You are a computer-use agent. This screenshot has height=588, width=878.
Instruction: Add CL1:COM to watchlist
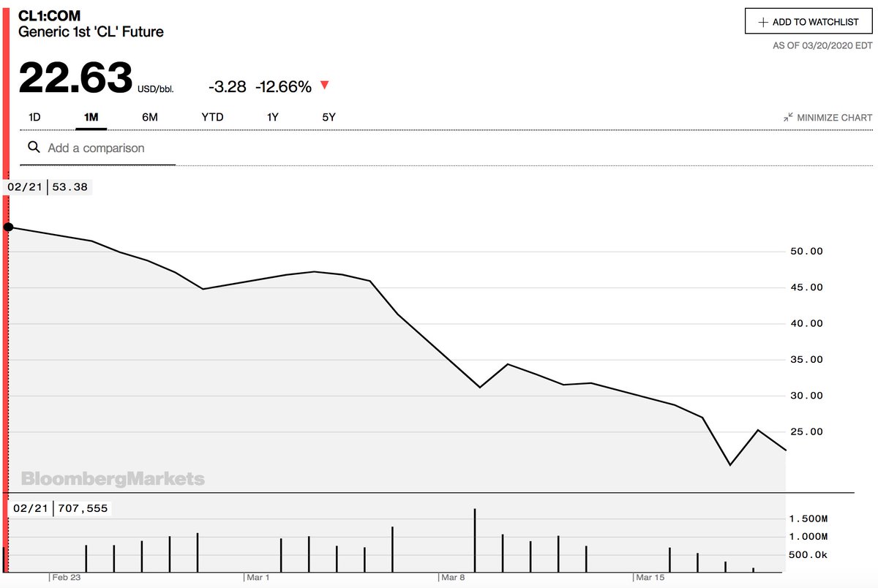808,22
